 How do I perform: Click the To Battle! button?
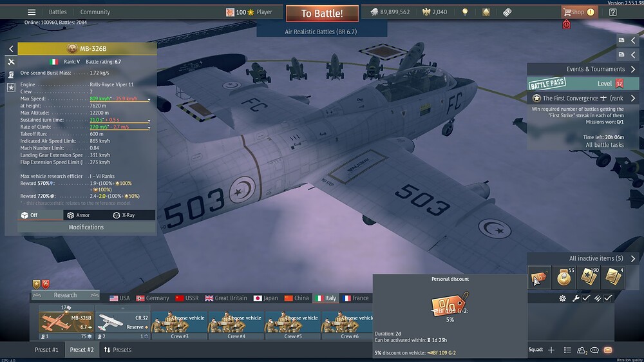322,13
